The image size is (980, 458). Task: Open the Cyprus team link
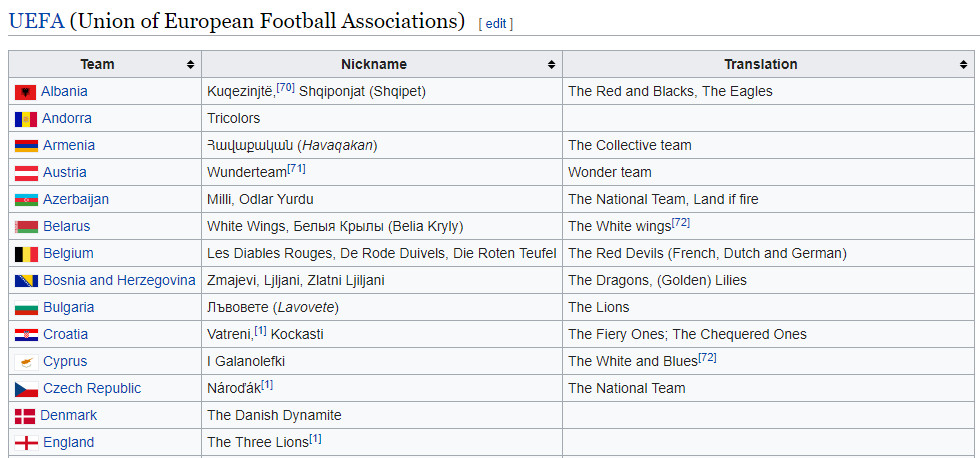pyautogui.click(x=65, y=361)
